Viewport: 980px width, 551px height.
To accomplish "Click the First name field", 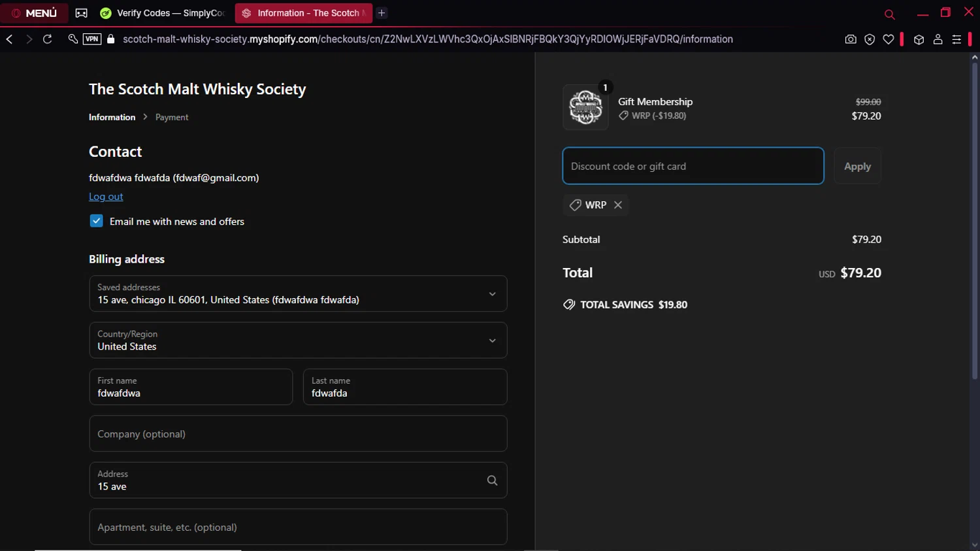I will click(191, 387).
